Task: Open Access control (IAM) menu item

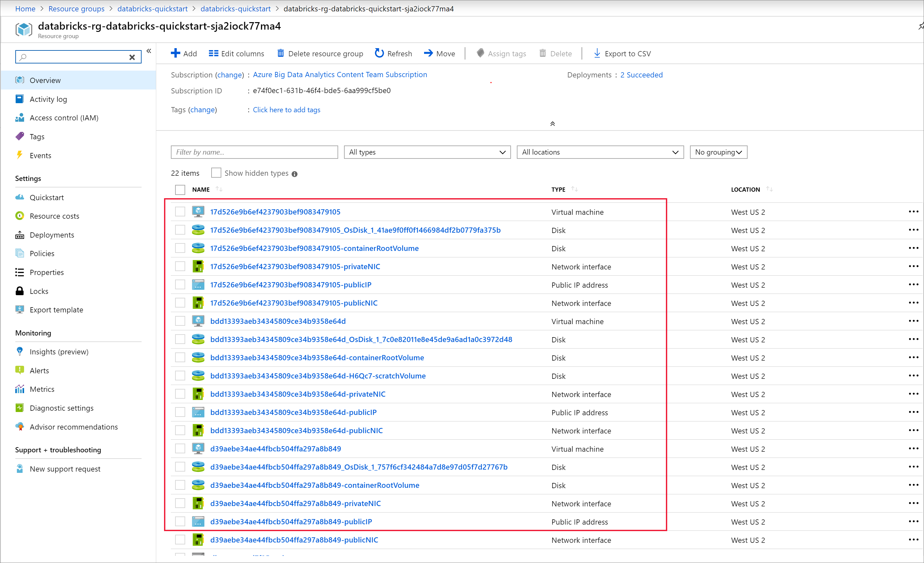Action: coord(64,118)
